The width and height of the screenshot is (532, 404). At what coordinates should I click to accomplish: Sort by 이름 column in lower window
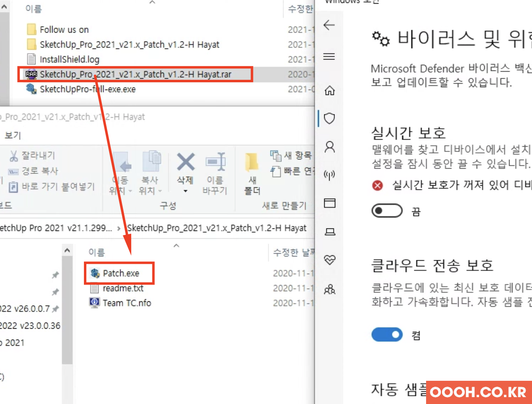click(x=97, y=253)
